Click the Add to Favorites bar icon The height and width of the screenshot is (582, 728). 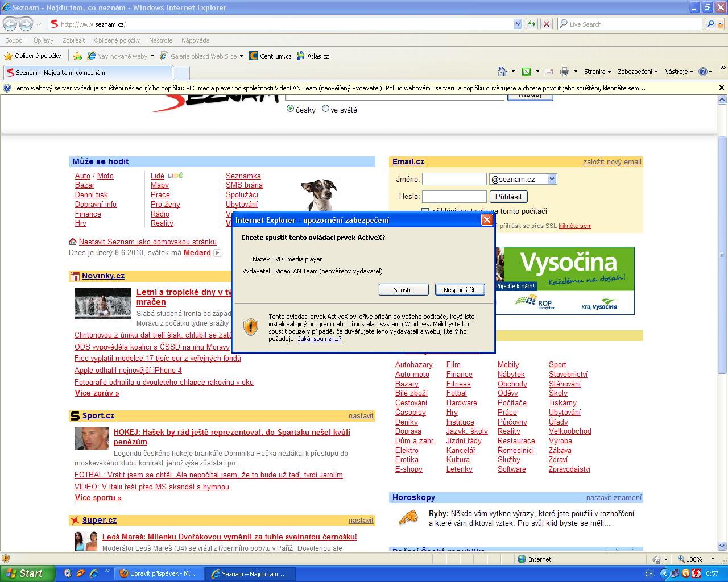click(77, 56)
